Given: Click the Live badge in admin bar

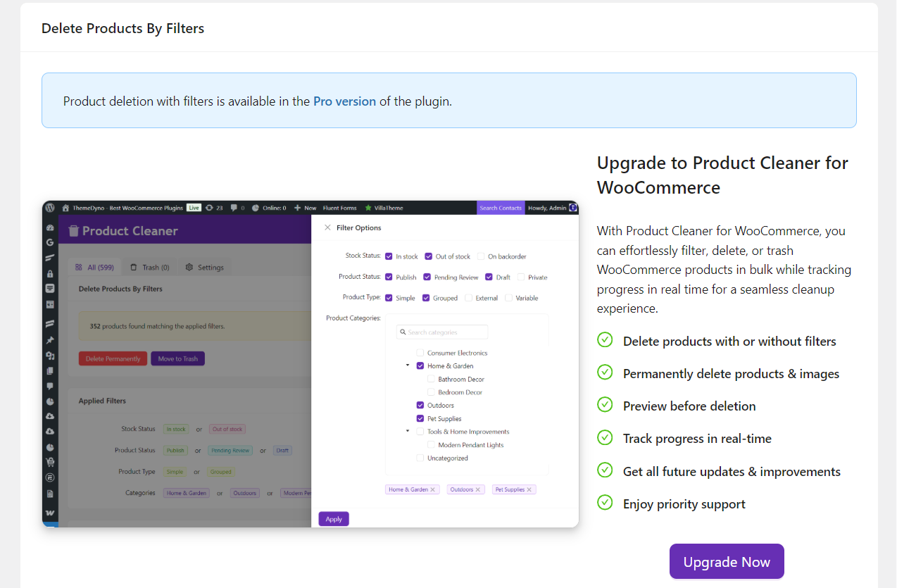Looking at the screenshot, I should (x=194, y=208).
